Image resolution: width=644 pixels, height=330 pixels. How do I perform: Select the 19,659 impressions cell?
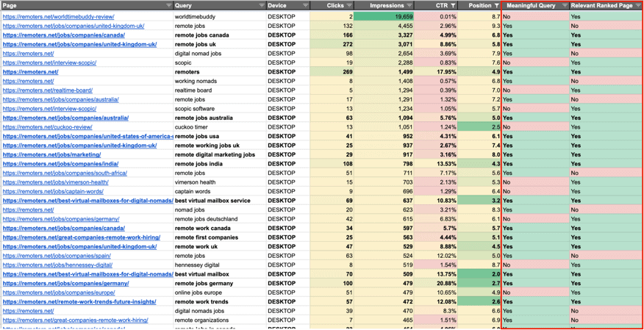point(384,17)
